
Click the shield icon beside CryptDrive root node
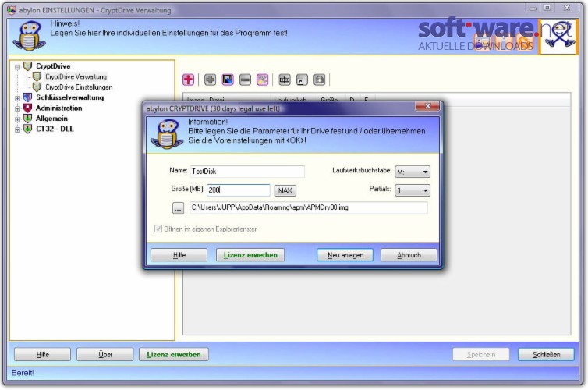click(x=28, y=66)
